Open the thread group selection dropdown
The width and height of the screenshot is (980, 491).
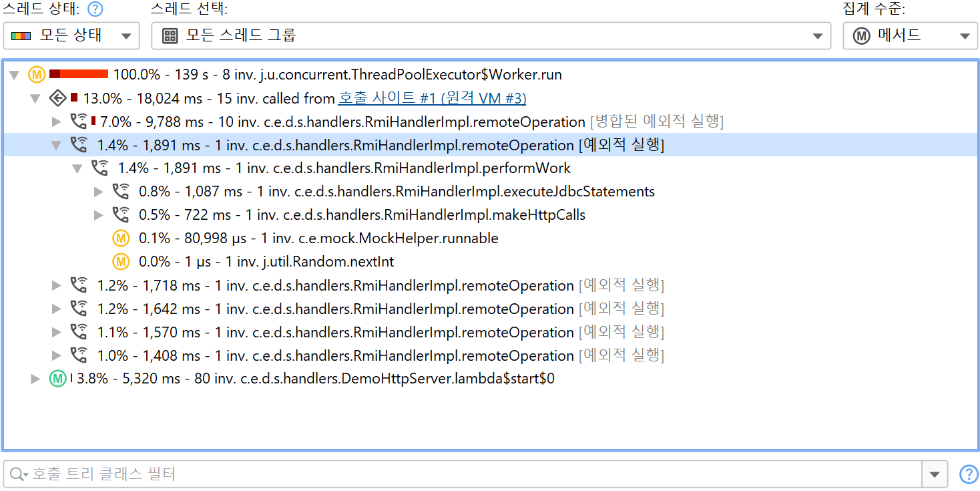491,36
